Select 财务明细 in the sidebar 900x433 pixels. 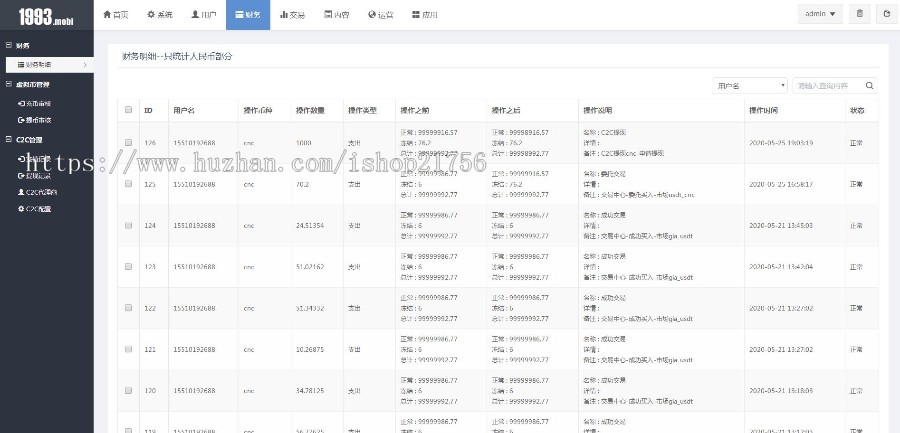click(x=49, y=65)
